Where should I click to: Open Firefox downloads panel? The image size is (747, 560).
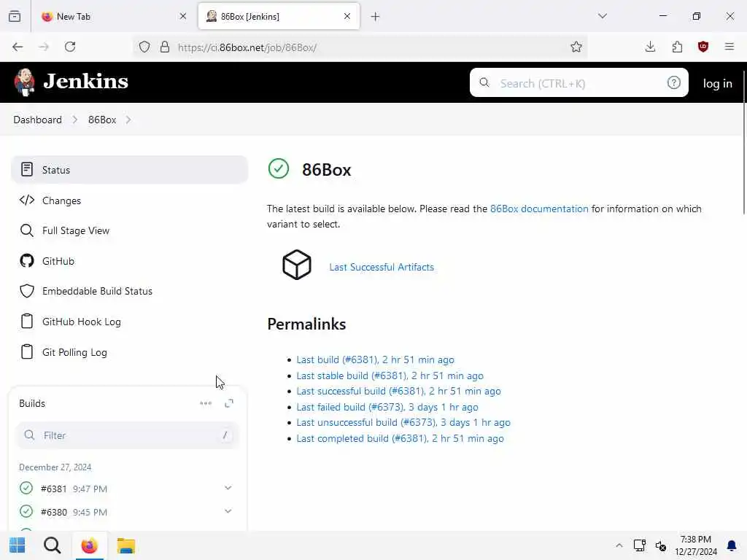click(650, 47)
